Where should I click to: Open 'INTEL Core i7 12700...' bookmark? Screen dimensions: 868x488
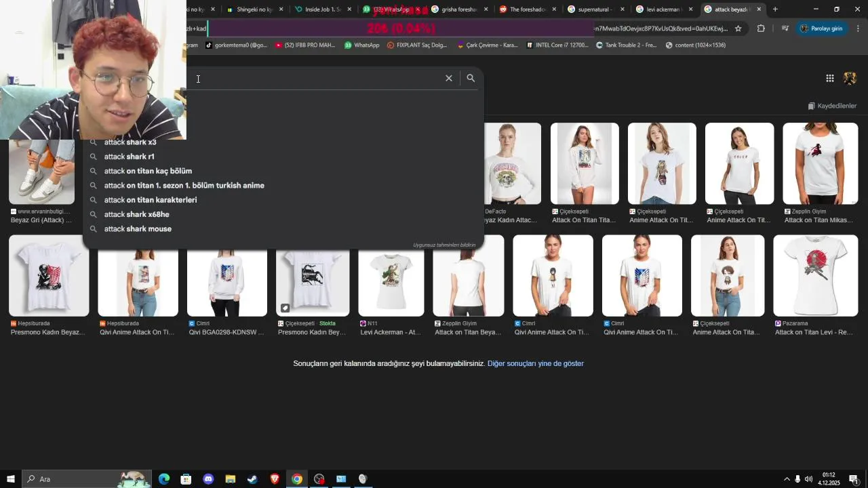click(x=557, y=45)
